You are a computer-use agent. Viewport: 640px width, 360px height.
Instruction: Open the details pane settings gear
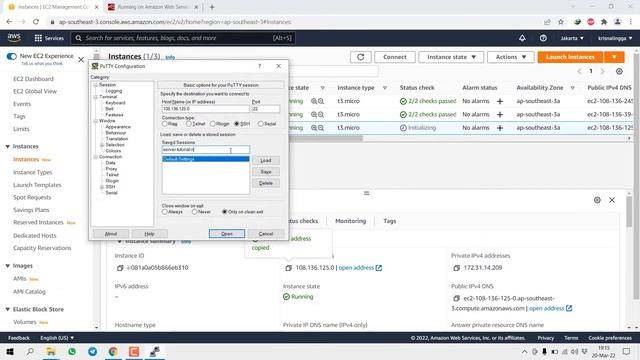pyautogui.click(x=597, y=200)
